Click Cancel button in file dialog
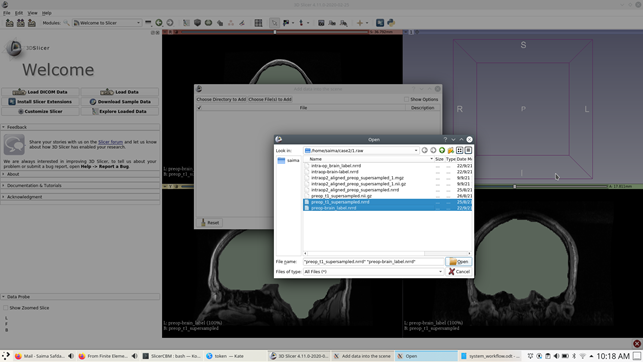The width and height of the screenshot is (643, 362). 458,271
